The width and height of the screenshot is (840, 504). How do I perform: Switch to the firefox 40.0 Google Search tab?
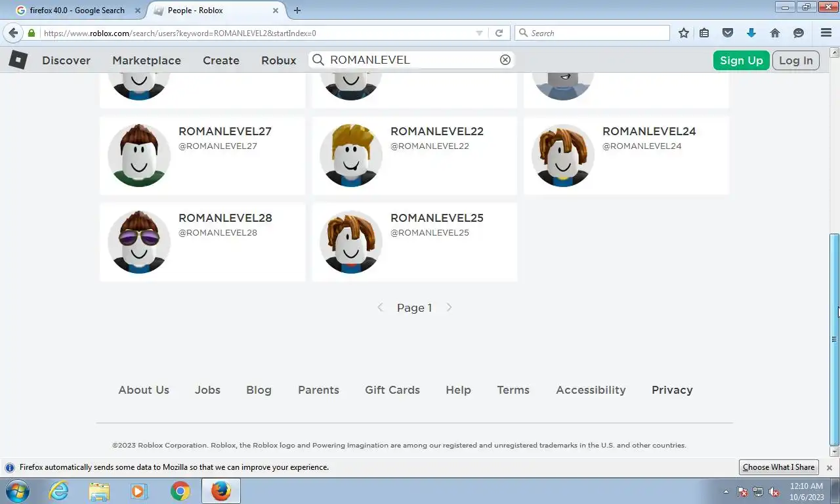pyautogui.click(x=77, y=10)
